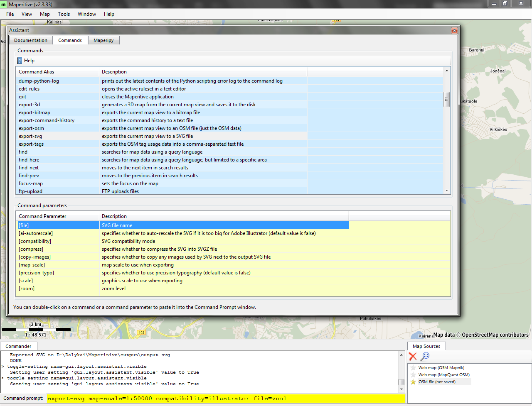Screen dimensions: 532x406
Task: Click the Commander log scrollbar up arrow
Action: click(x=401, y=355)
